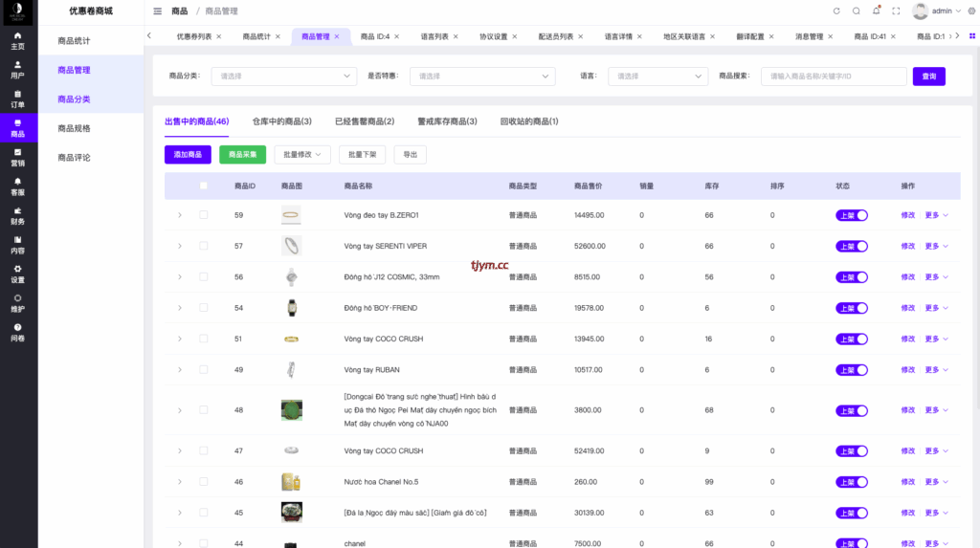Switch to 仓库中的商品(3) tab

pos(281,121)
